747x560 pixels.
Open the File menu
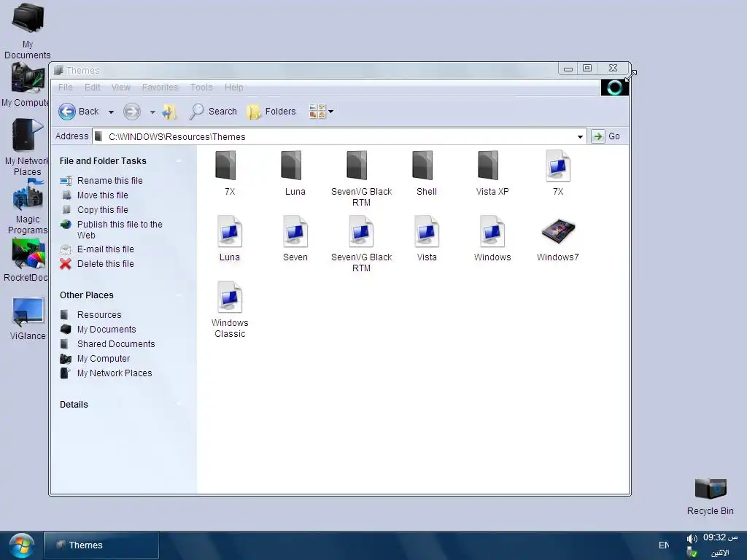pos(65,87)
